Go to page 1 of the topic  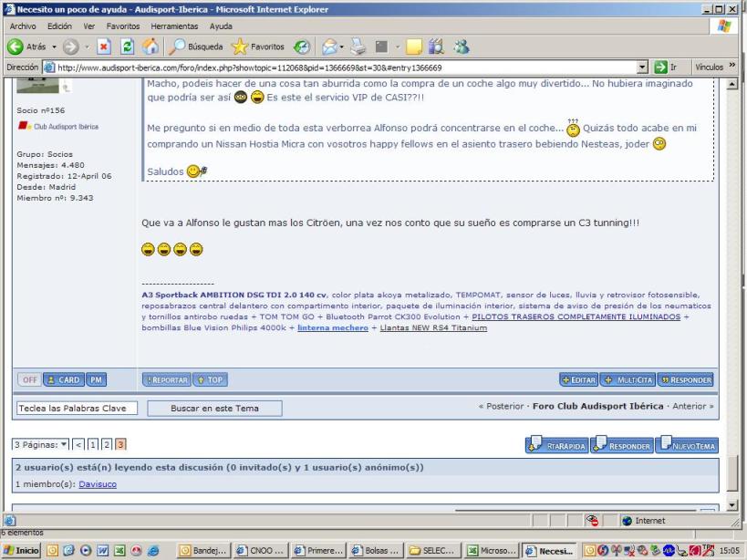tap(92, 444)
